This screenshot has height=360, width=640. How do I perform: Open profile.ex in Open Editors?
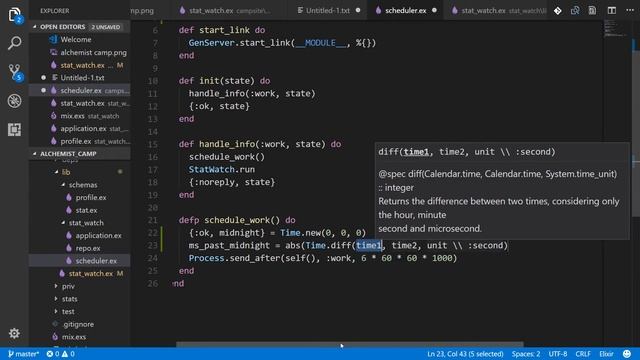click(x=80, y=141)
